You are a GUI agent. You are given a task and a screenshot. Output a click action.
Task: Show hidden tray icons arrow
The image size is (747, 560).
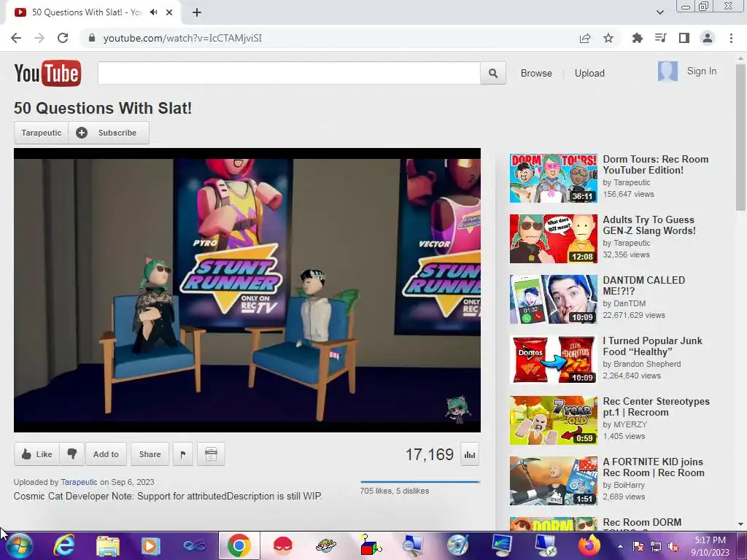coord(620,546)
